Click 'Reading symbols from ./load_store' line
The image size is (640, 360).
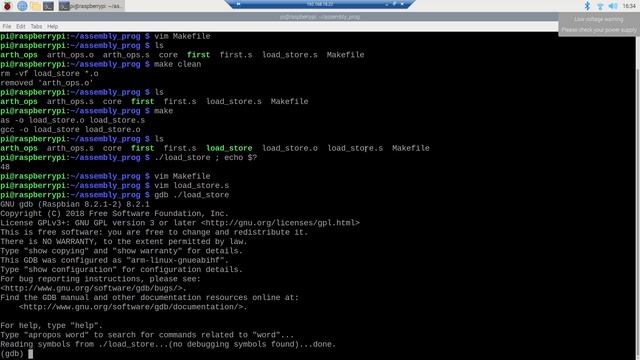tap(168, 344)
